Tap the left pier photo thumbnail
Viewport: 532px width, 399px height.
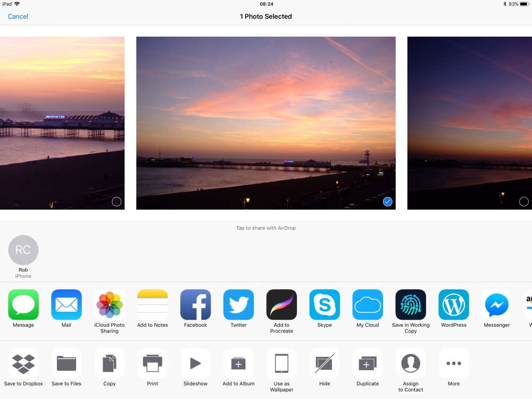click(x=61, y=122)
